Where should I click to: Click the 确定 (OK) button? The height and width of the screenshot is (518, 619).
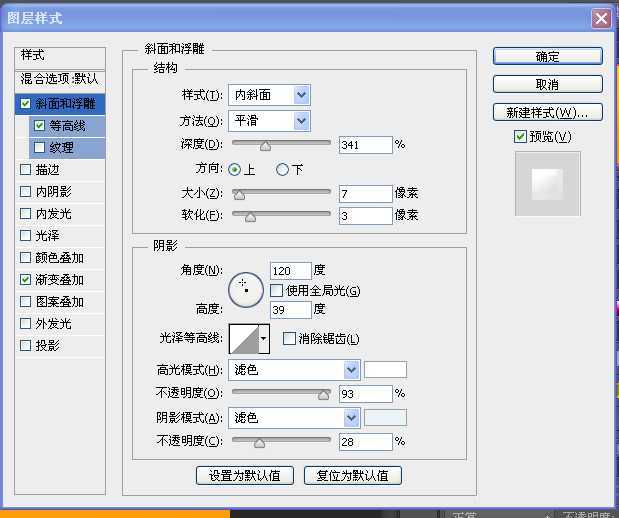[x=547, y=57]
